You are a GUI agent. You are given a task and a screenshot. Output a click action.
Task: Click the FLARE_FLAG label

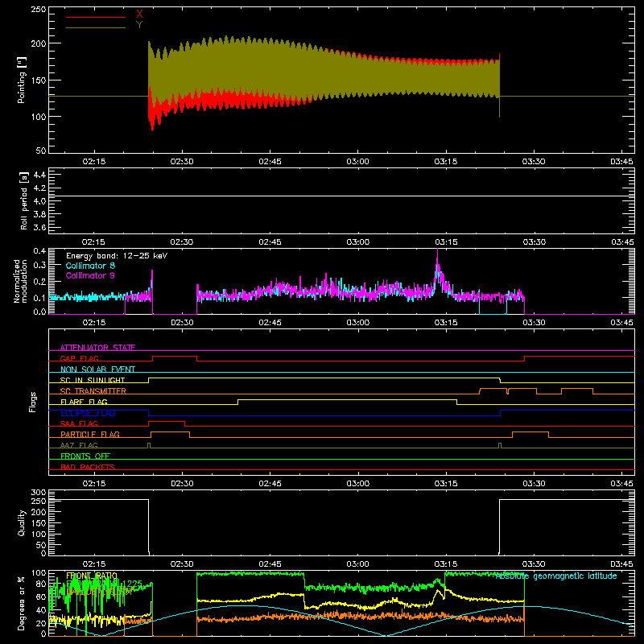coord(84,402)
